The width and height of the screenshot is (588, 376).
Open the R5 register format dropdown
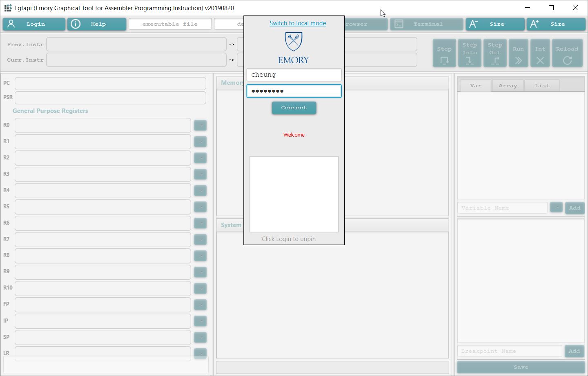(x=200, y=207)
